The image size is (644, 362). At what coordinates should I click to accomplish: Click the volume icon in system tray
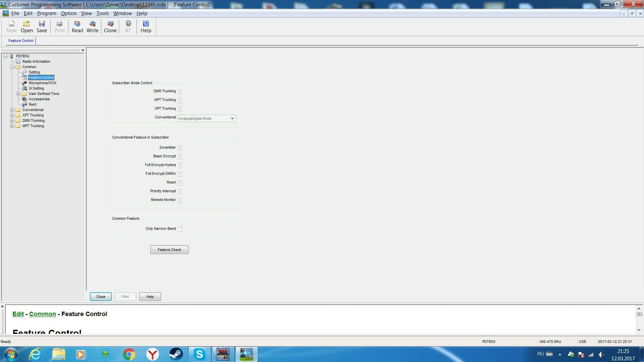[x=601, y=355]
